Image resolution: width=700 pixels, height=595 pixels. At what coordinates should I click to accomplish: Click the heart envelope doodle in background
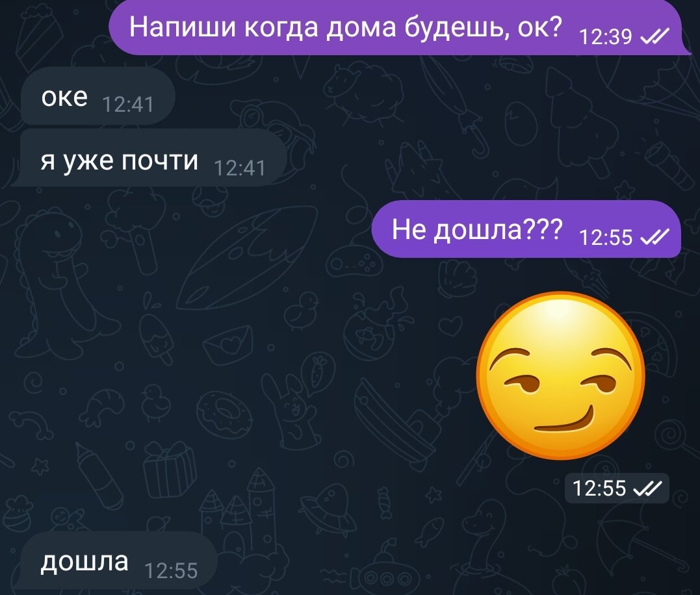[229, 345]
